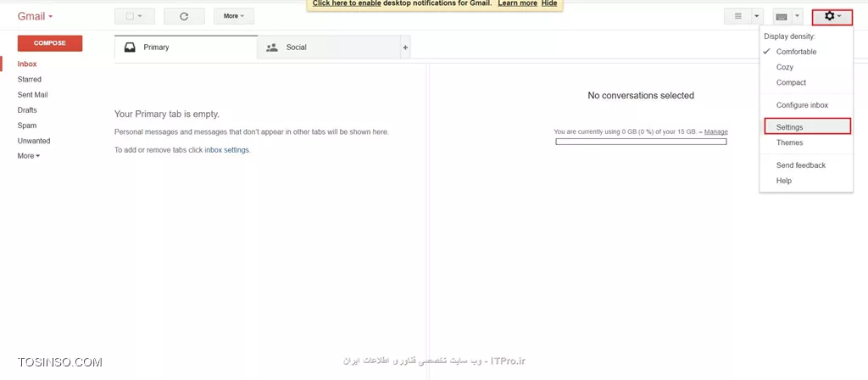This screenshot has width=868, height=380.
Task: Click 'No conversations selected' text
Action: (x=641, y=95)
